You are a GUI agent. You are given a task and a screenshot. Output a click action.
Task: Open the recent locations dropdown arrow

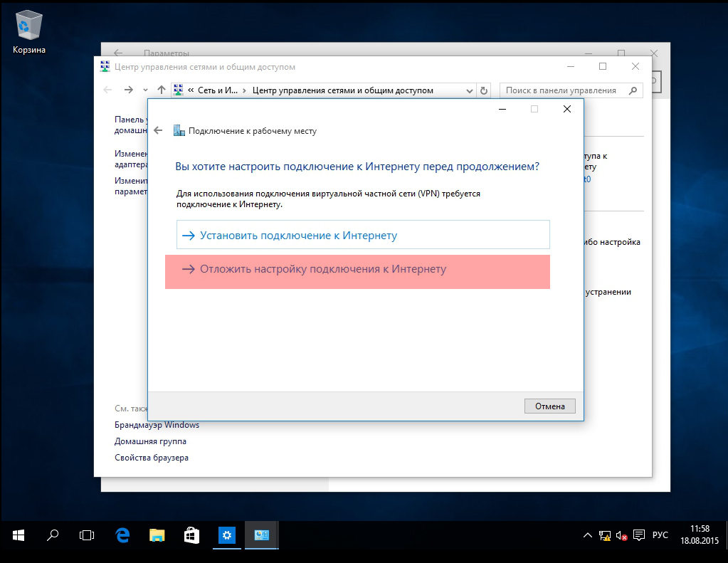pyautogui.click(x=145, y=90)
